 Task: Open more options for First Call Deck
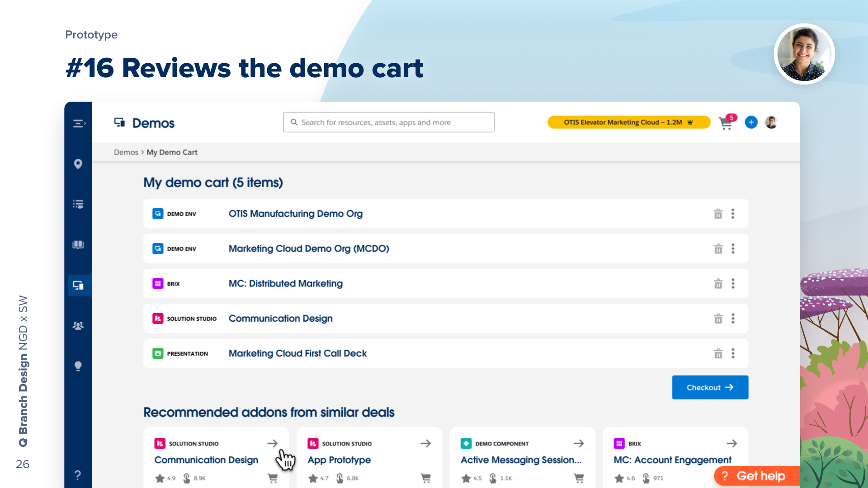point(733,353)
